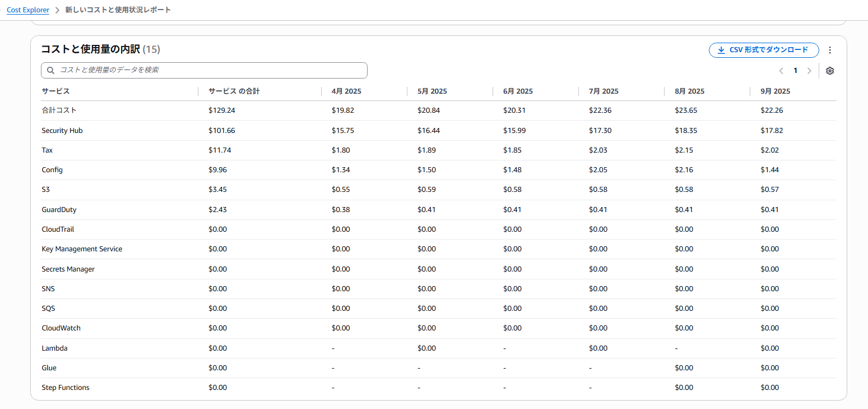
Task: Select page number 1 in pagination
Action: click(795, 71)
